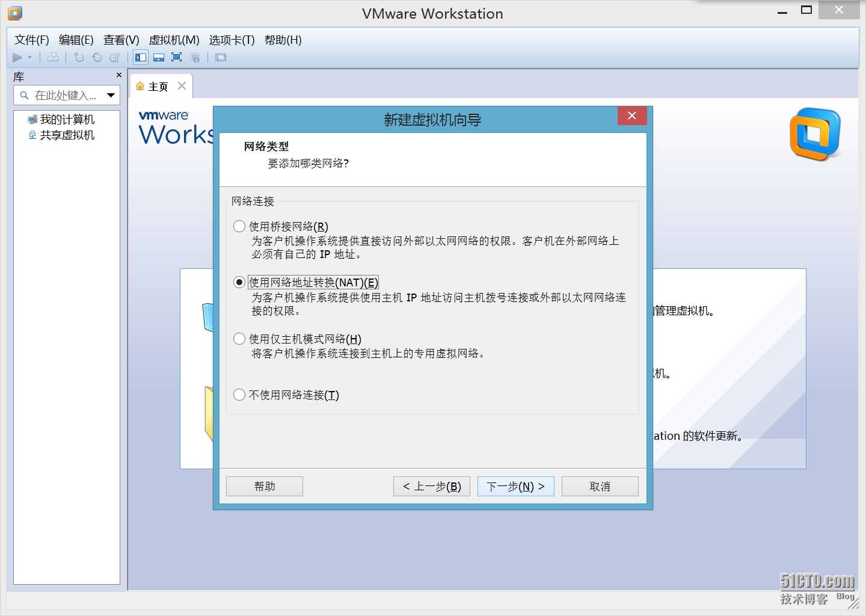Close the 新建虚拟机向导 dialog
Viewport: 866px width, 616px height.
tap(632, 115)
